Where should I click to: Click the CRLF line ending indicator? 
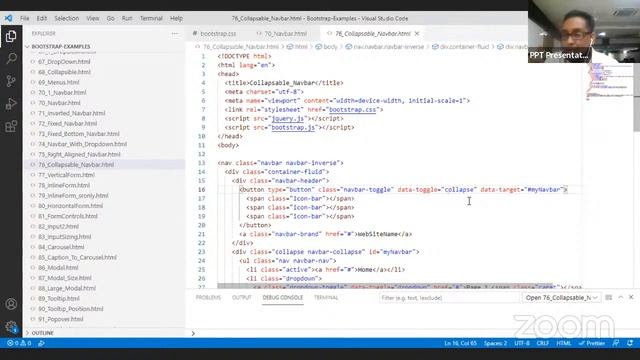pyautogui.click(x=542, y=343)
